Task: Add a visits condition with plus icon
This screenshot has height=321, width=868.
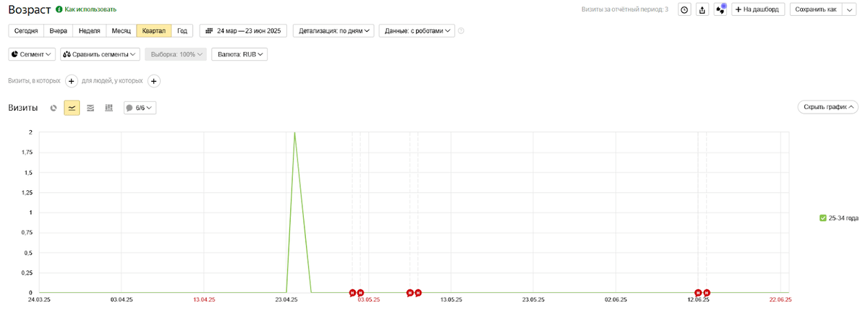Action: [72, 81]
